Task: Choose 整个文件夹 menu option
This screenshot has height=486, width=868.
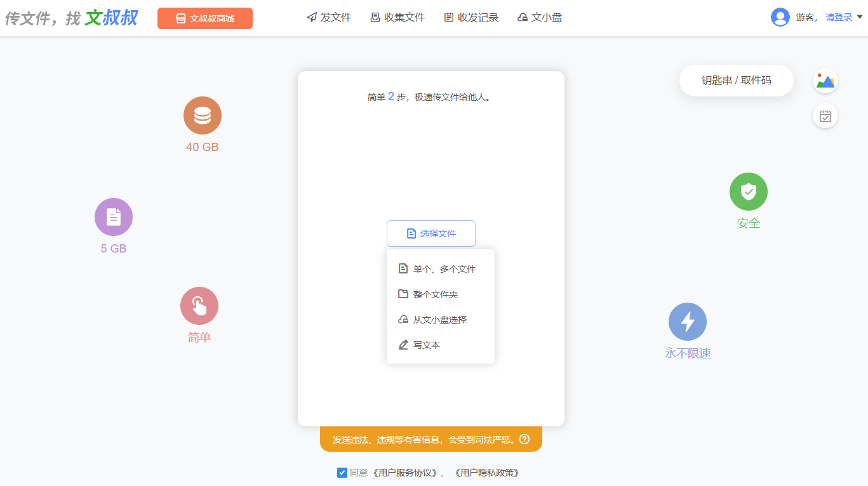Action: pyautogui.click(x=435, y=294)
